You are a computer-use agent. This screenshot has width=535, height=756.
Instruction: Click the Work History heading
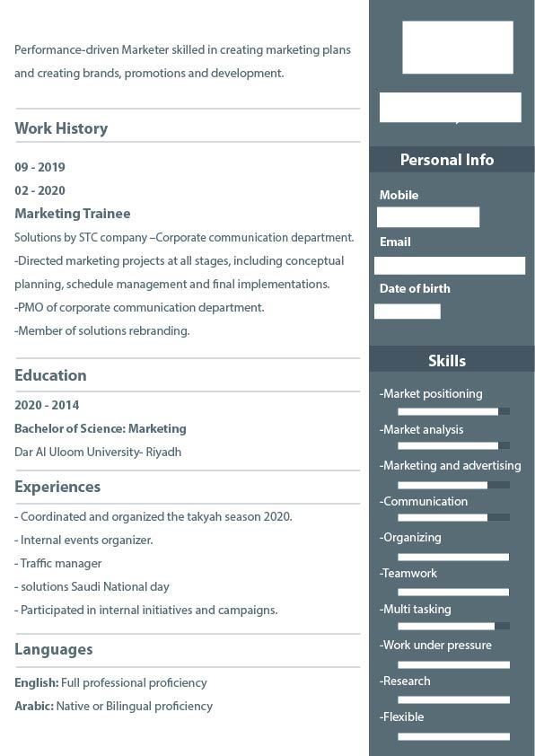(61, 128)
